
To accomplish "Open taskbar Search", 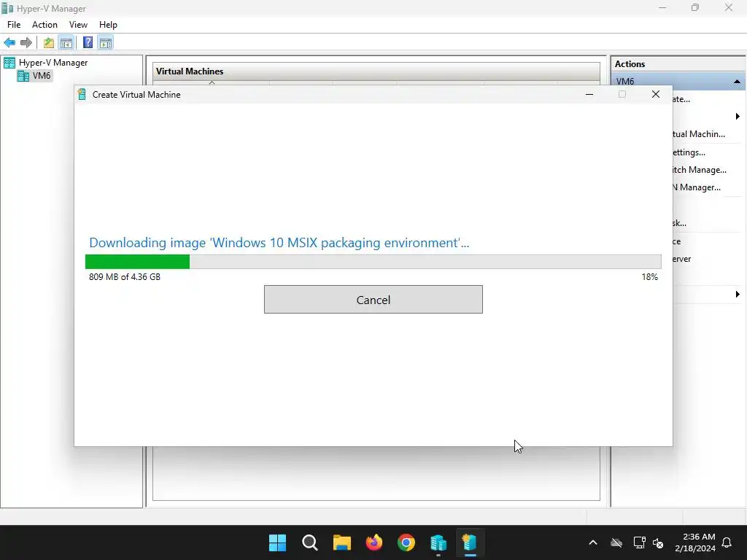I will 309,542.
